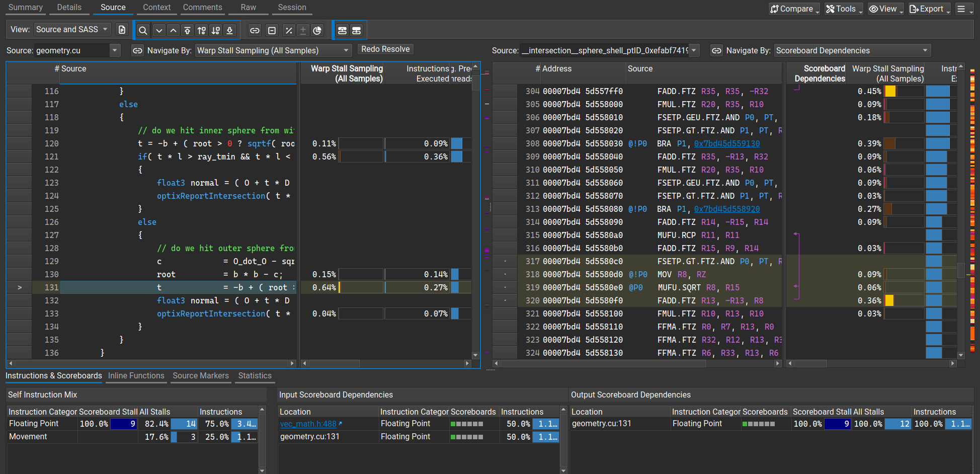Open the View dropdown showing Source and SASS

72,30
